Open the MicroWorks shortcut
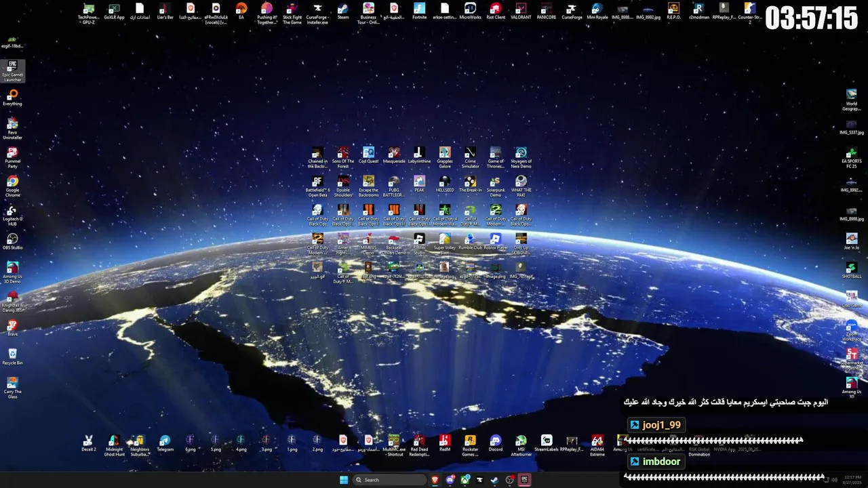Image resolution: width=868 pixels, height=488 pixels. click(470, 12)
